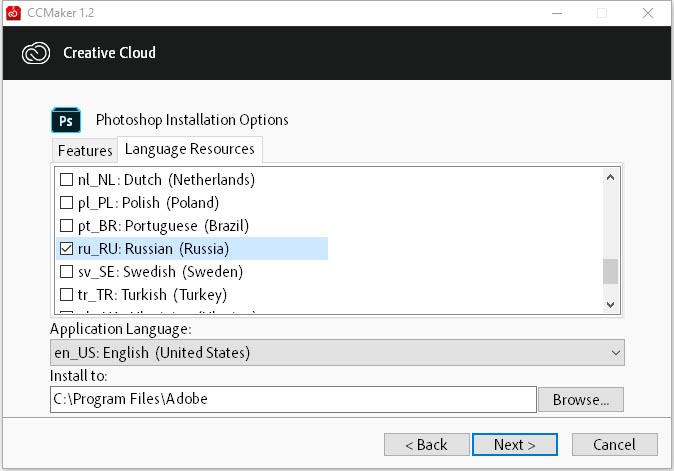Click the Creative Cloud logo icon
This screenshot has width=674, height=471.
click(36, 53)
